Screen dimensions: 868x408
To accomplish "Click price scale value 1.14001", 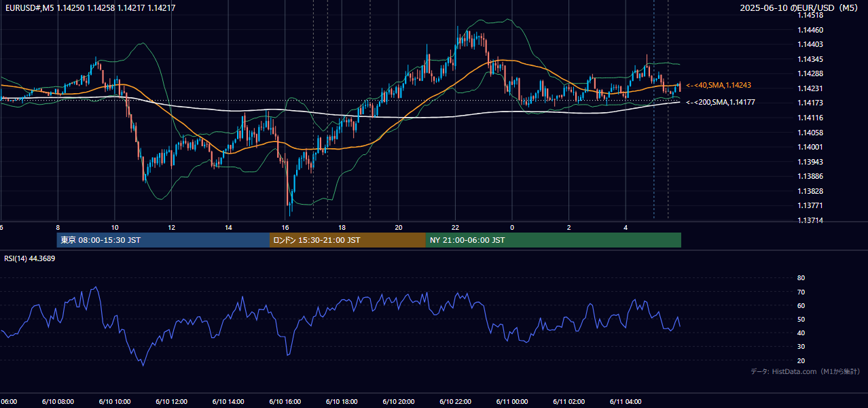I will click(x=811, y=147).
